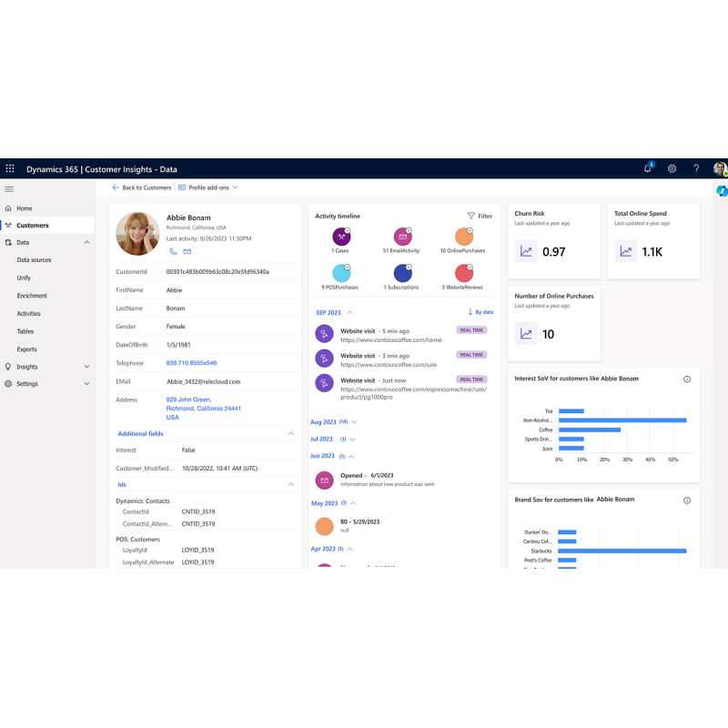Click the email envelope icon under profile
This screenshot has height=728, width=728.
[187, 251]
